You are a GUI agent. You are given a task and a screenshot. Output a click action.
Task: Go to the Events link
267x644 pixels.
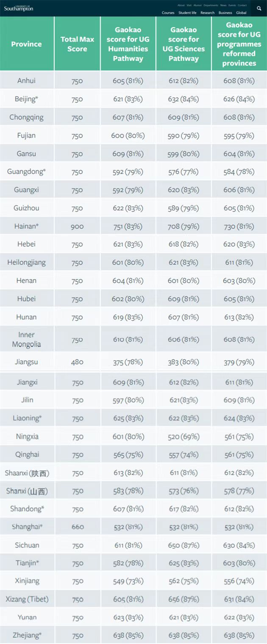coord(232,6)
